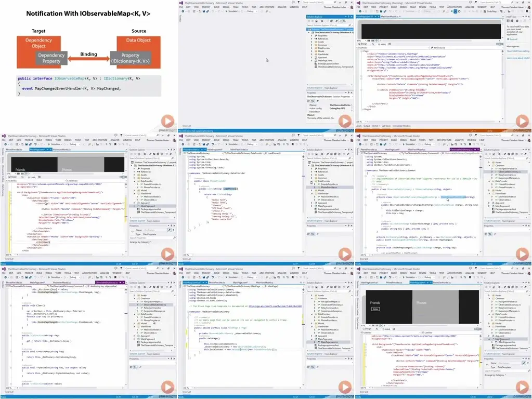
Task: Click the Code Map button in debugging window
Action: 490,11
